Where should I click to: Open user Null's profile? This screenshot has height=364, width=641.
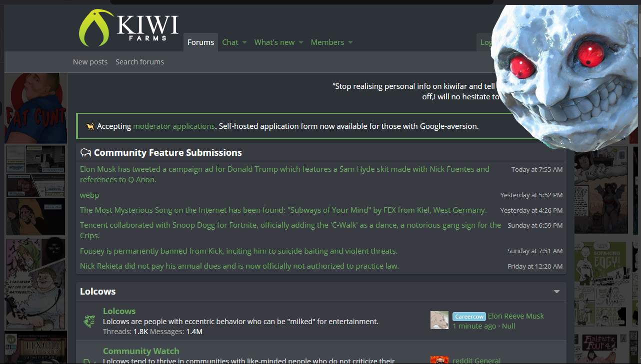click(508, 326)
